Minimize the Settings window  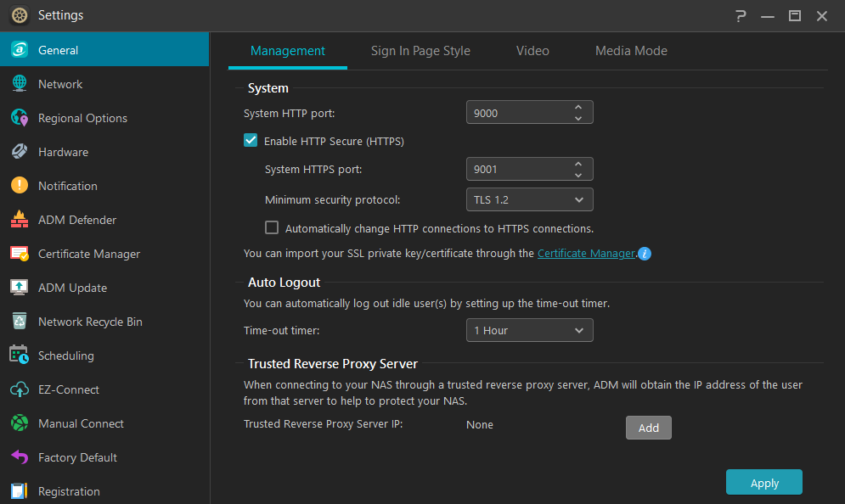pos(768,15)
